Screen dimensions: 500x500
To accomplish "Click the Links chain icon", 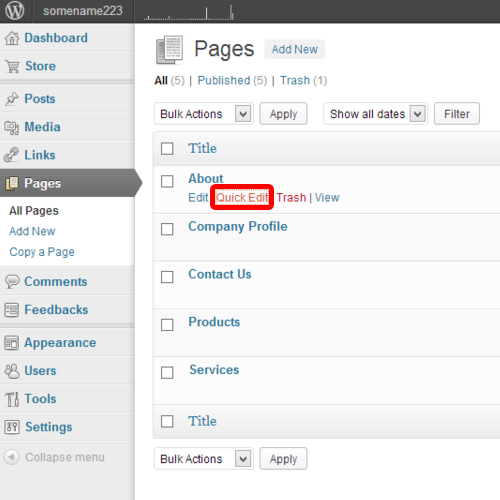I will point(12,155).
